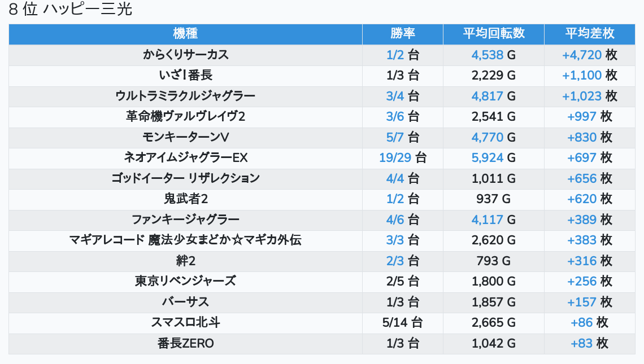Click the 勝率 column header
The height and width of the screenshot is (364, 644).
pos(402,34)
